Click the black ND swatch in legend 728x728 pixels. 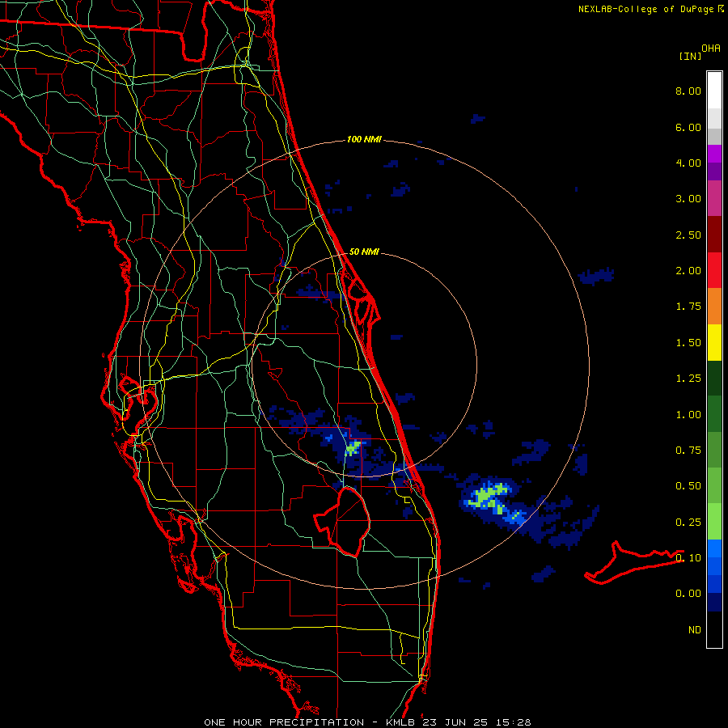point(714,629)
